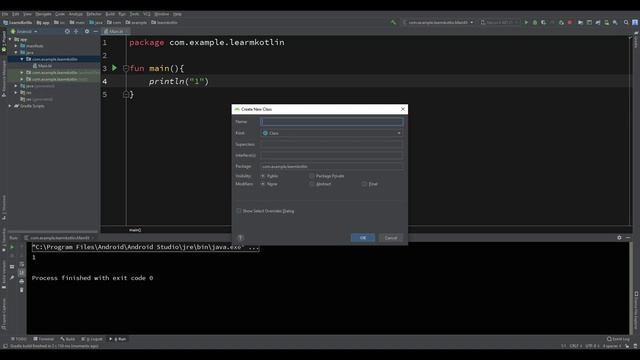
Task: Collapse the selected com.example.learnkotlin package
Action: 22,59
